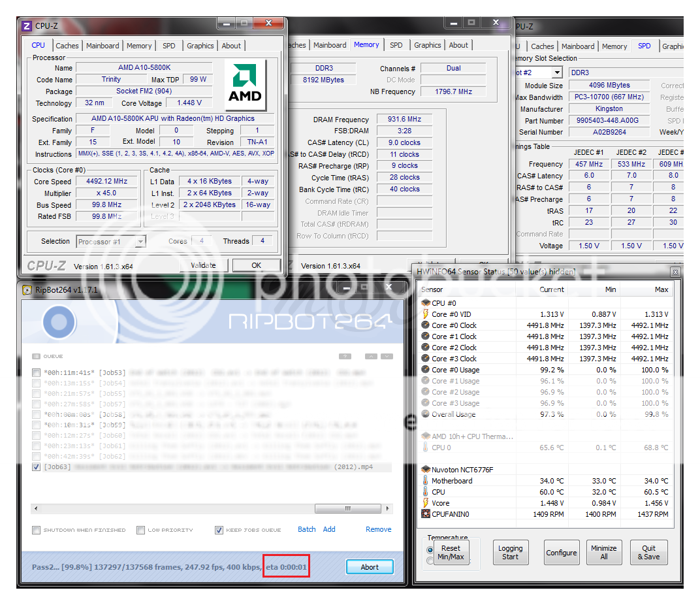Click the RipBot264 help question-mark icon
The width and height of the screenshot is (700, 605).
click(345, 356)
